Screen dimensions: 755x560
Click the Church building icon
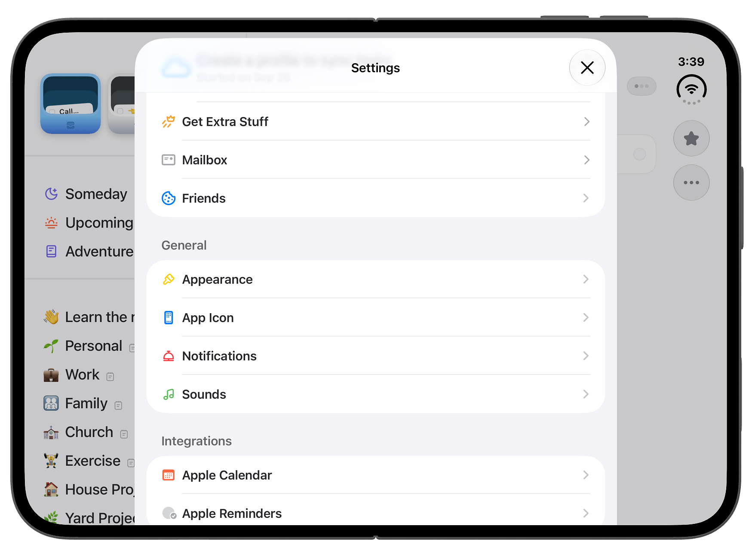51,432
